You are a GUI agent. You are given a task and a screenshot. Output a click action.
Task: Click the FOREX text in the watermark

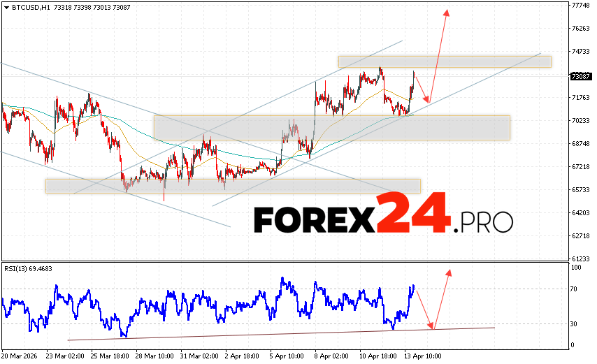[315, 220]
